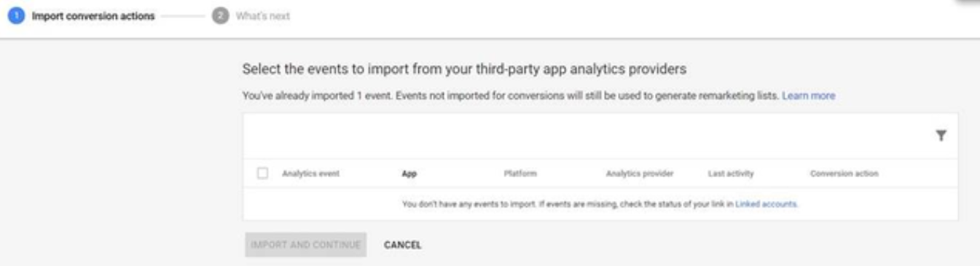Screen dimensions: 980x266
Task: Click into the empty filter bar area
Action: [x=587, y=136]
